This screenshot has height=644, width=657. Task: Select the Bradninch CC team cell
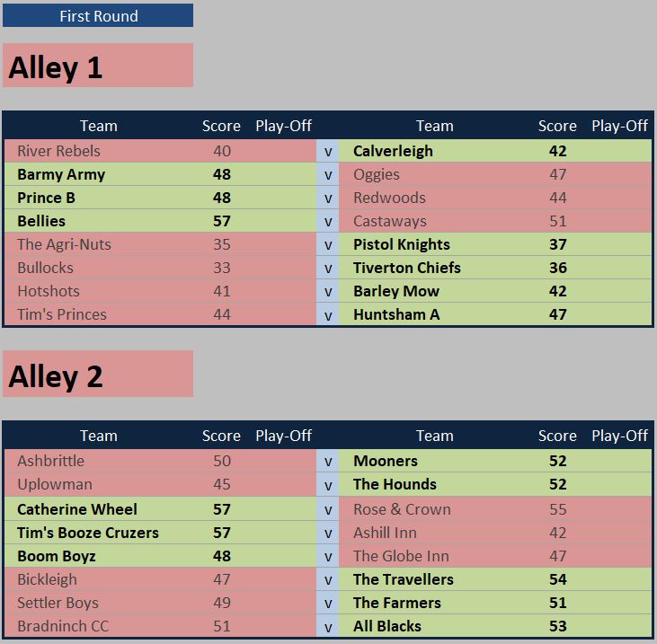pyautogui.click(x=99, y=626)
